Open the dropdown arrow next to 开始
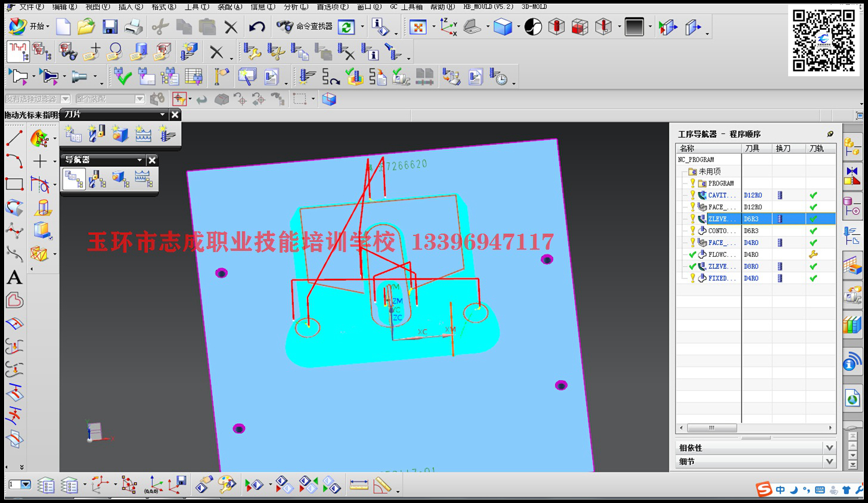Image resolution: width=868 pixels, height=503 pixels. pos(48,27)
